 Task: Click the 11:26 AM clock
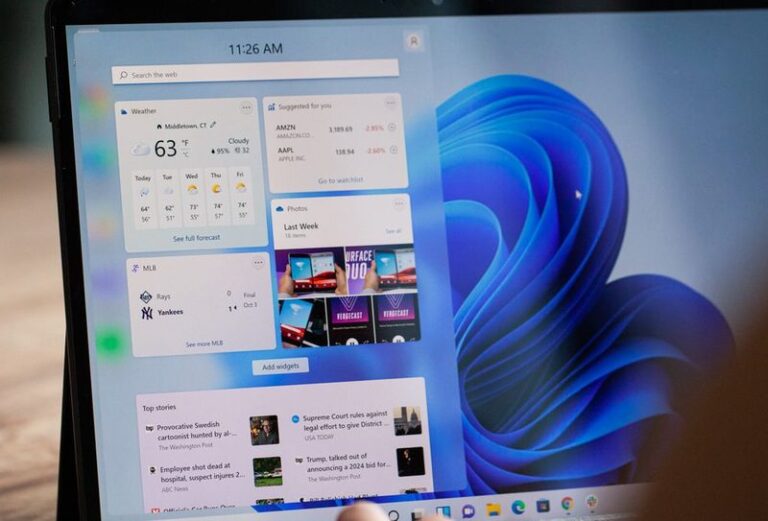[x=255, y=48]
